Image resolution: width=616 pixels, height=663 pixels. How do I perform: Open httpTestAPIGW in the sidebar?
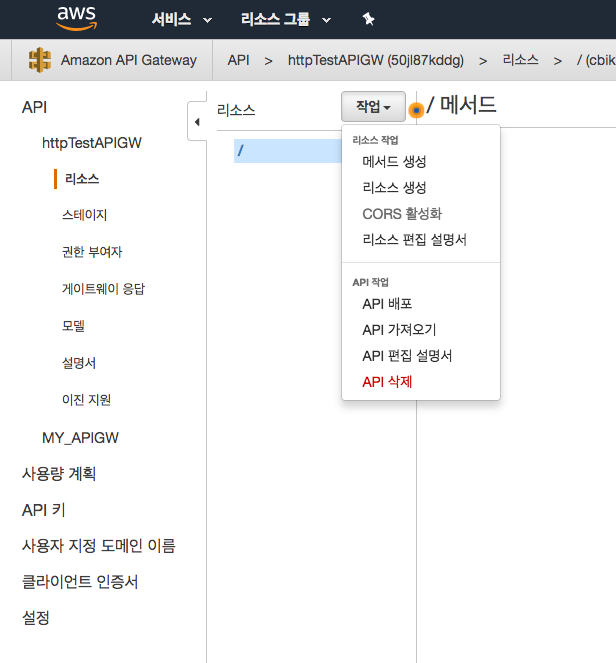click(x=92, y=143)
